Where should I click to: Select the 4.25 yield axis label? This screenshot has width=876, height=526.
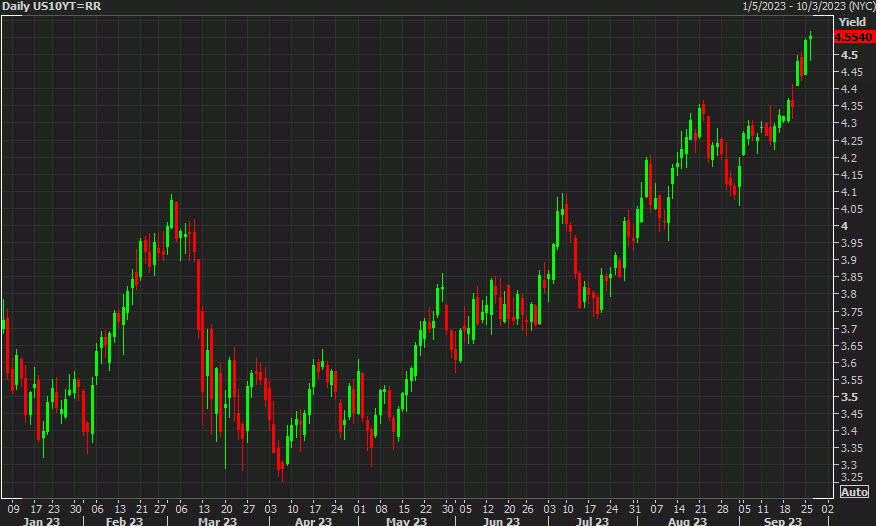click(851, 141)
